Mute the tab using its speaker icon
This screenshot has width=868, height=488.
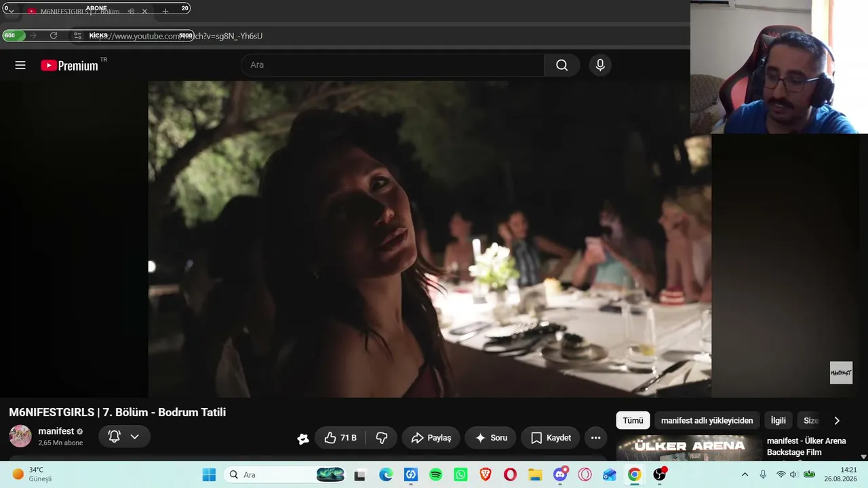tap(131, 12)
